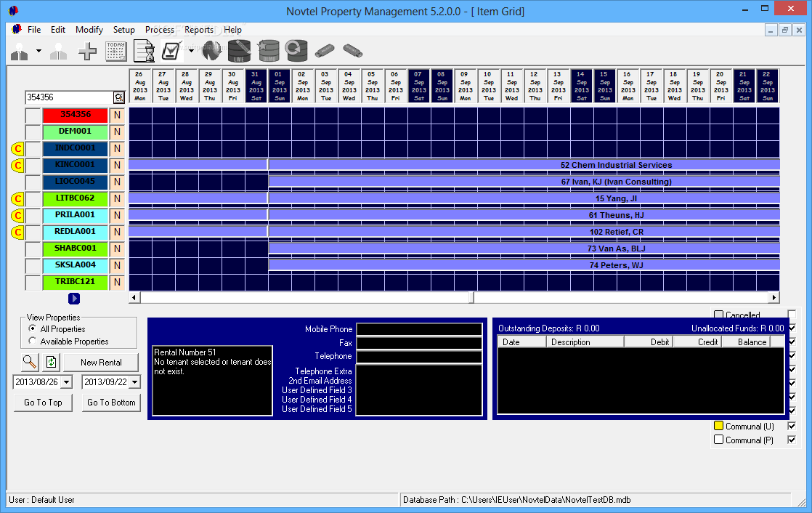The width and height of the screenshot is (812, 513).
Task: Click the yellow C icon beside PRILA001
Action: pos(17,215)
